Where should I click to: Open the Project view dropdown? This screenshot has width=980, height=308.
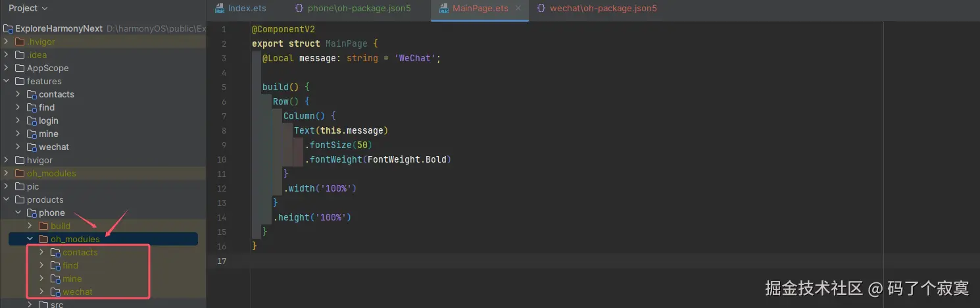point(28,9)
